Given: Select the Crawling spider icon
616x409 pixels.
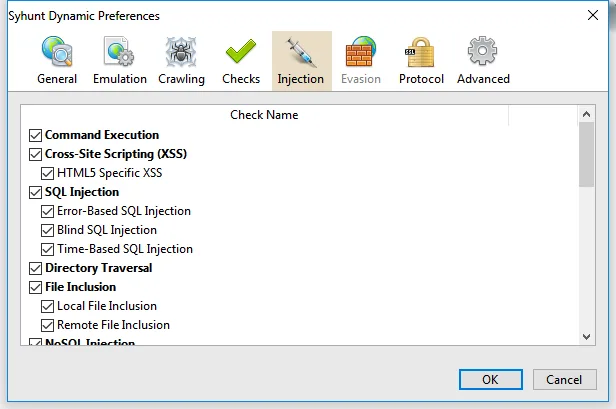Looking at the screenshot, I should click(x=181, y=51).
